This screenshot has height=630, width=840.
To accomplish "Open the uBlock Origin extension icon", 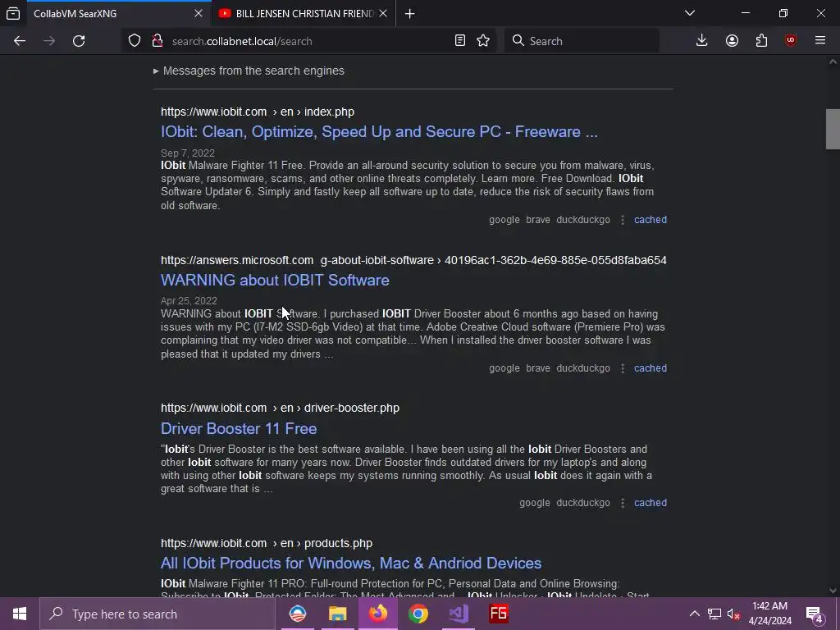I will pos(791,41).
